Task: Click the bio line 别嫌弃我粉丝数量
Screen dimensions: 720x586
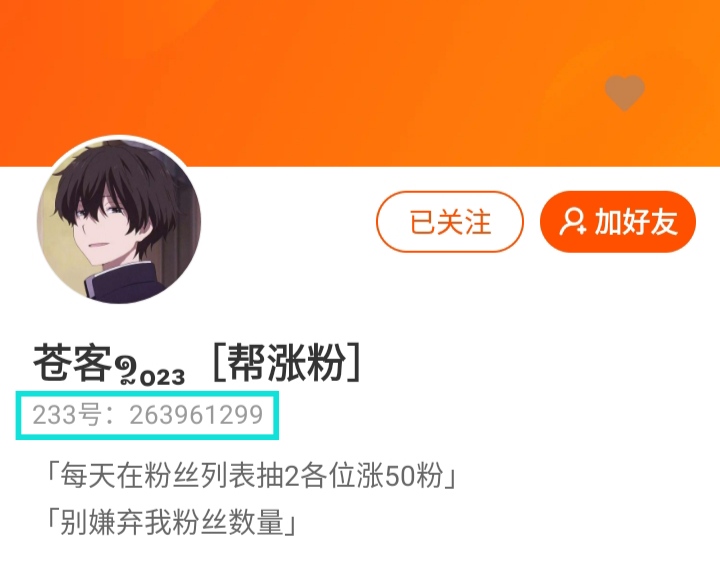Action: click(x=171, y=522)
